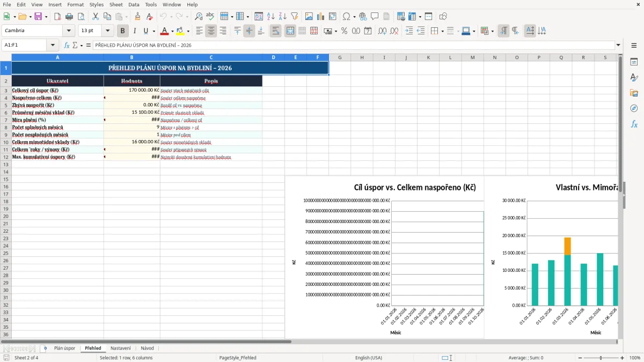Viewport: 644px width, 362px height.
Task: Select the Plán úspor sheet tab
Action: click(64, 348)
